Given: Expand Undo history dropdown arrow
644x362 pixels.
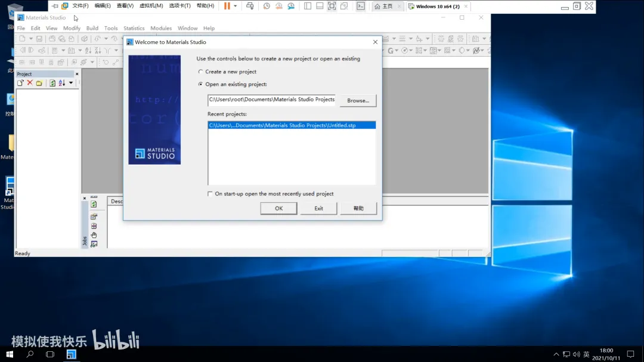Looking at the screenshot, I should [x=106, y=39].
